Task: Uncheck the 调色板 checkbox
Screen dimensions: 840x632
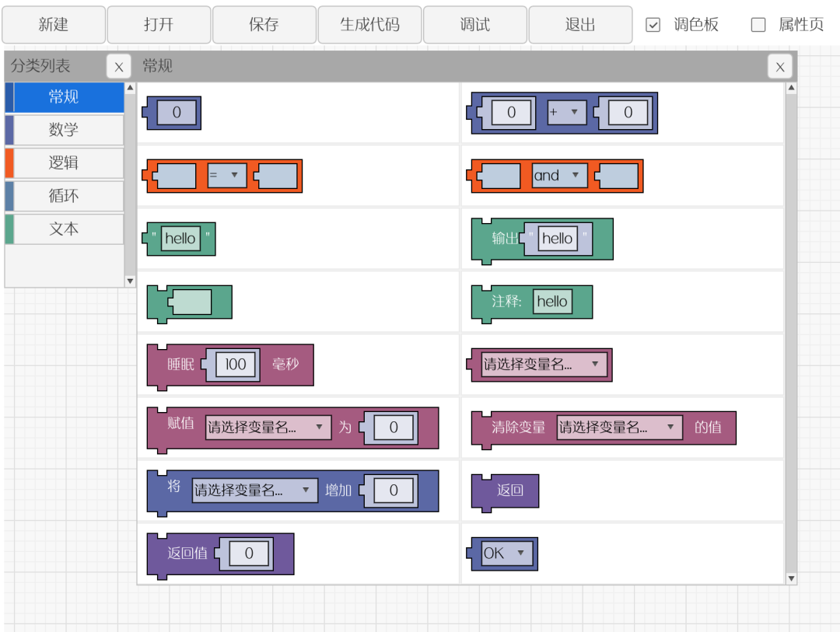Action: pos(653,25)
